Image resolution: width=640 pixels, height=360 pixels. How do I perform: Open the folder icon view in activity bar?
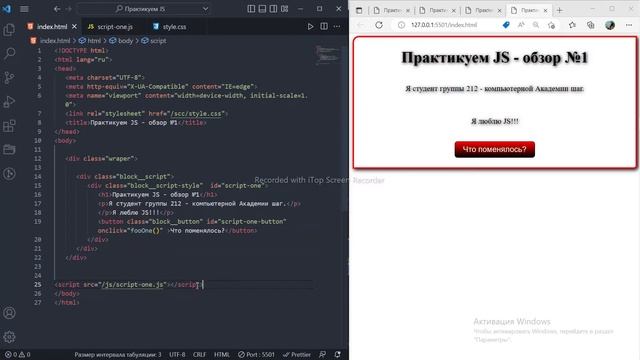click(9, 149)
